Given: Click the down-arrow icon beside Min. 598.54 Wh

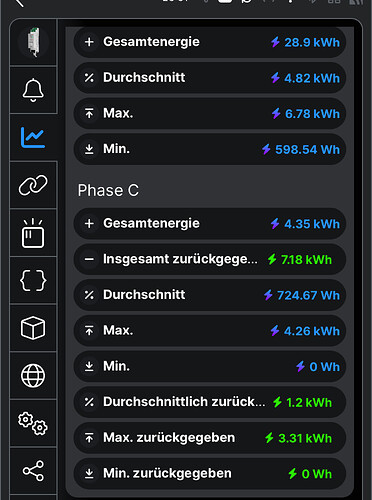Looking at the screenshot, I should coord(89,149).
